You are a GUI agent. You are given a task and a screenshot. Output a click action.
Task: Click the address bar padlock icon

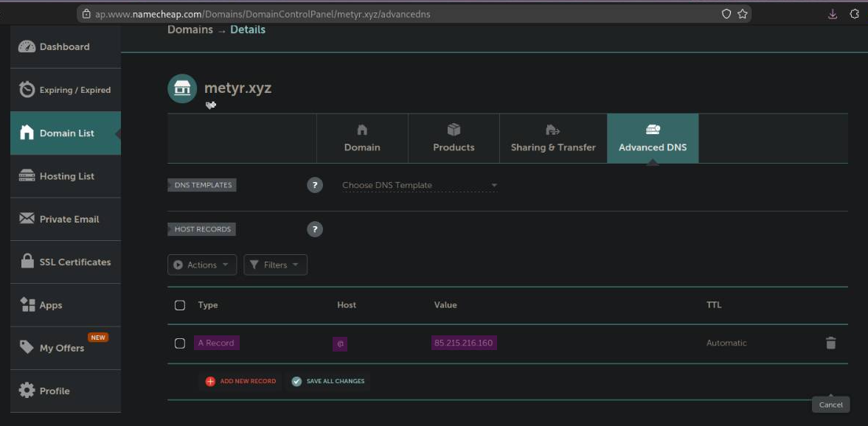click(x=86, y=15)
